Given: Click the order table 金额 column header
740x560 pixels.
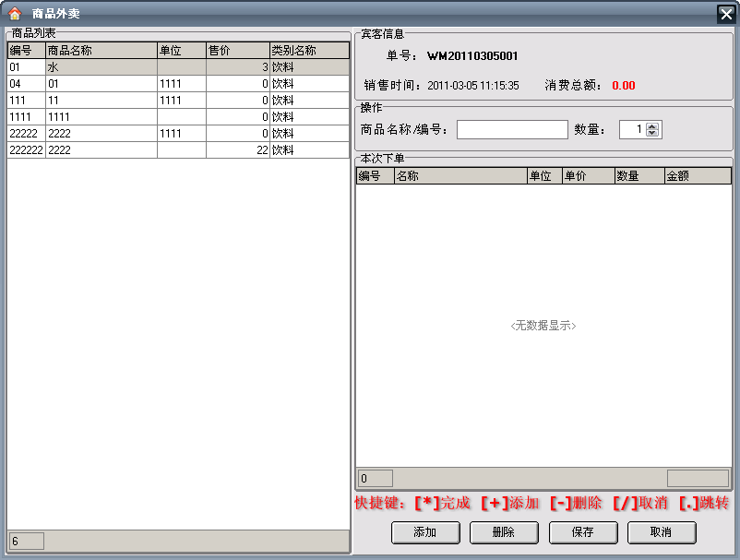Looking at the screenshot, I should [698, 176].
